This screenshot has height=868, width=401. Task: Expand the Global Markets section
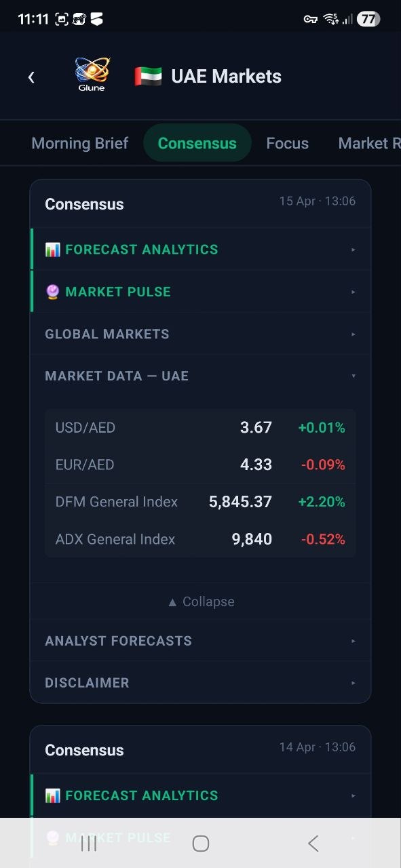click(200, 333)
